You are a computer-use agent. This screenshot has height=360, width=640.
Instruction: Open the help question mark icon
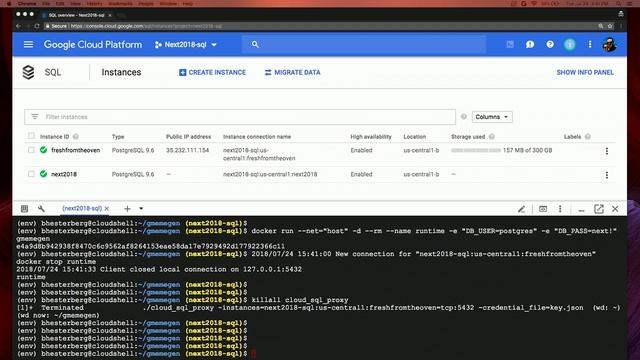pos(550,44)
